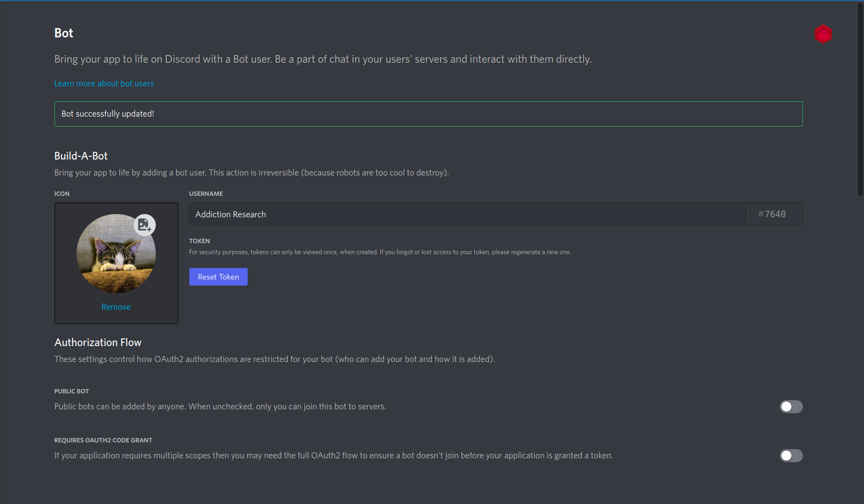Open the Learn more about bot users link
This screenshot has height=504, width=864.
[103, 83]
